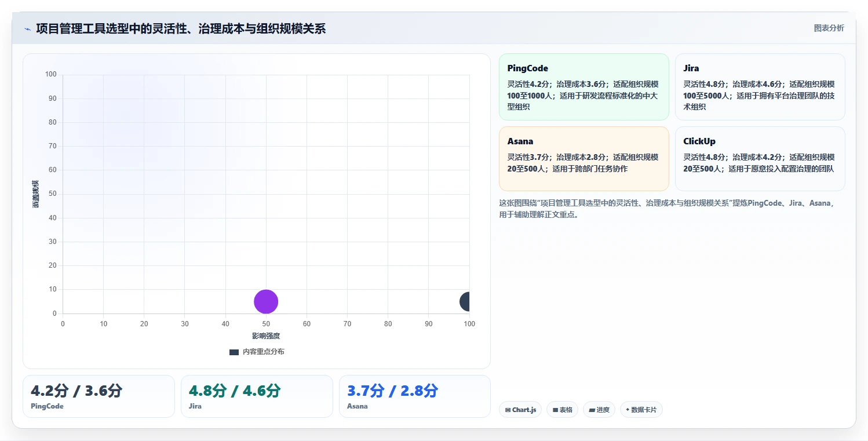
Task: Click the summary paragraph starting 这张图围绕
Action: [668, 209]
